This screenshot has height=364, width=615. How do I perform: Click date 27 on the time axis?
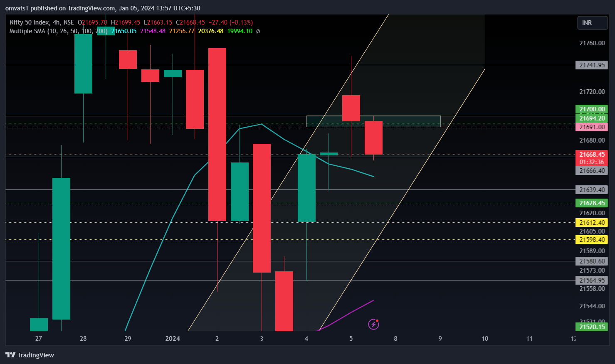39,339
